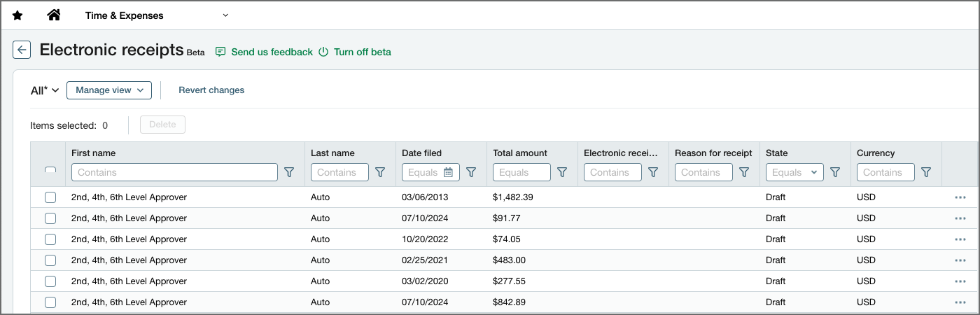Check the row dated 10/20/2022

[50, 239]
